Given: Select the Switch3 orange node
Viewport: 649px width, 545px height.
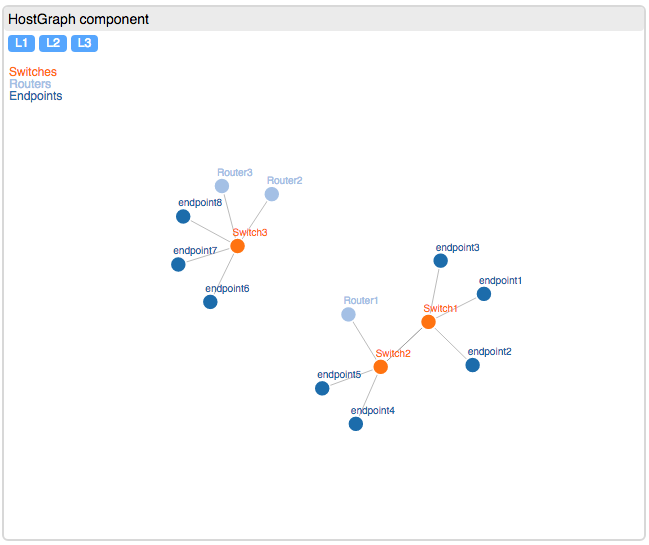Looking at the screenshot, I should click(237, 246).
